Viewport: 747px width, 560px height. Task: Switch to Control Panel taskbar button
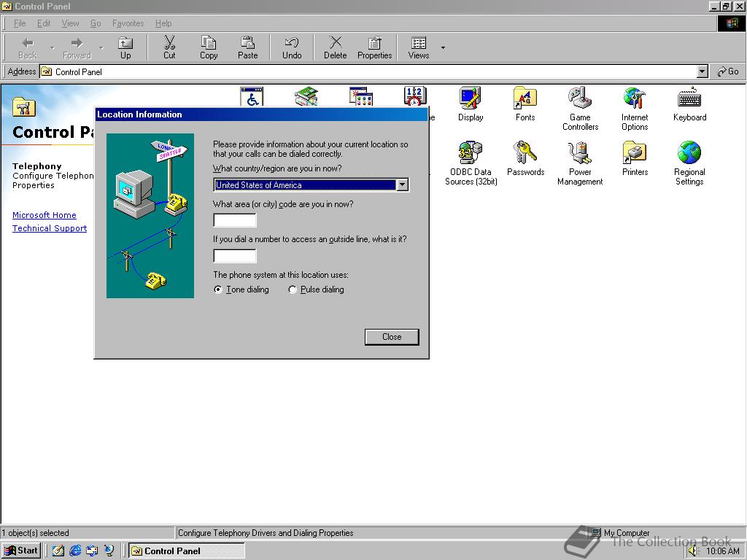point(187,551)
